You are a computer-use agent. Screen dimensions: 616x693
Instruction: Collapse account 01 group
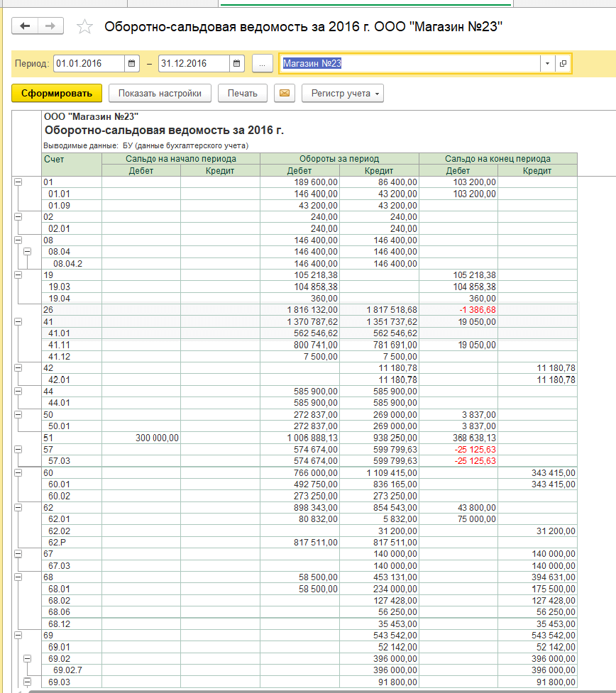coord(18,182)
